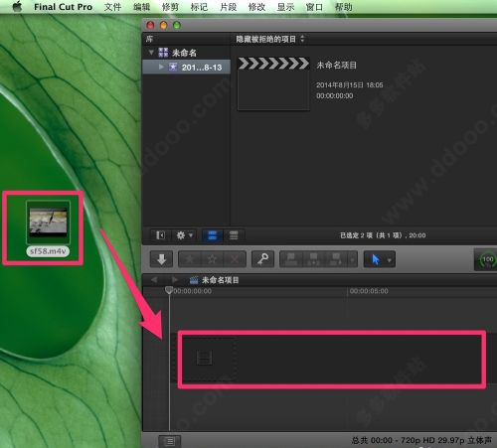Open the 标记 menu
Screen dimensions: 497x448
(x=199, y=7)
